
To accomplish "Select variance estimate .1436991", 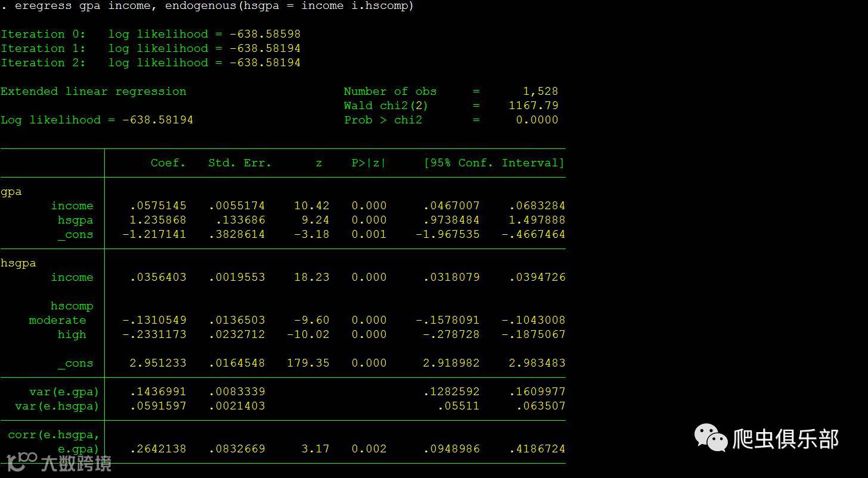I will pyautogui.click(x=158, y=392).
